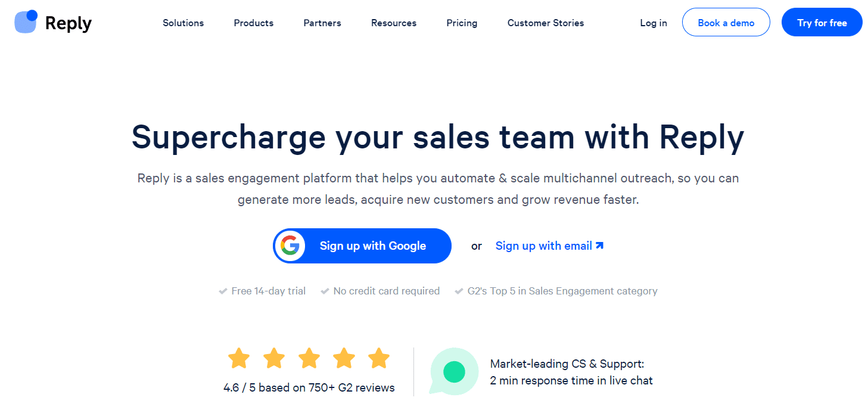Click the 'No credit card required' text

click(x=387, y=291)
